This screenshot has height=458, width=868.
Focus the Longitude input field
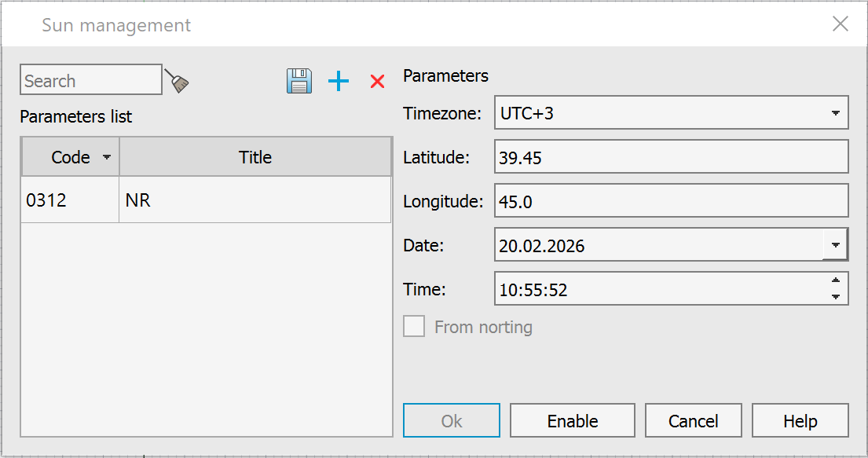[672, 201]
